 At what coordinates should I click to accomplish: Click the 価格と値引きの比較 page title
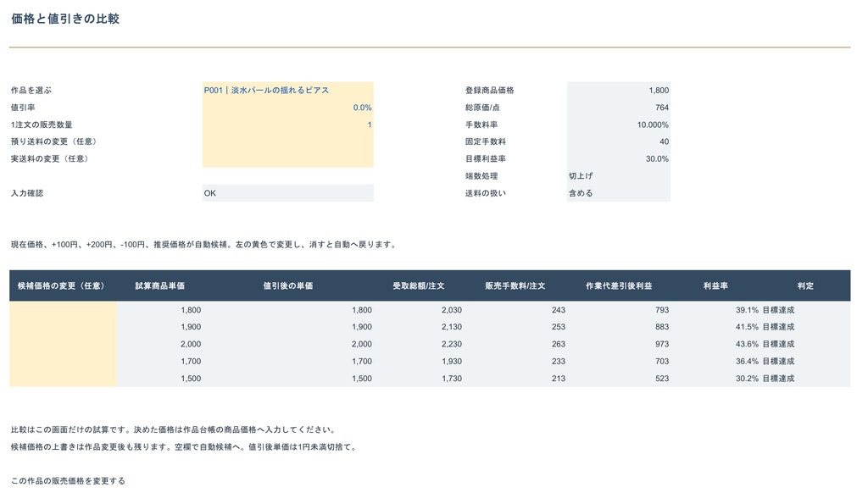pyautogui.click(x=65, y=19)
